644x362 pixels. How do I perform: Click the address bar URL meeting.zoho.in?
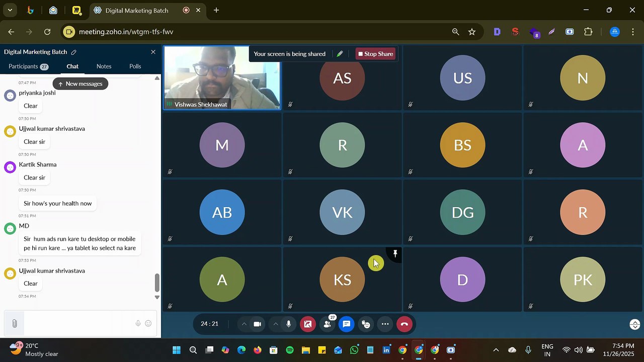126,32
